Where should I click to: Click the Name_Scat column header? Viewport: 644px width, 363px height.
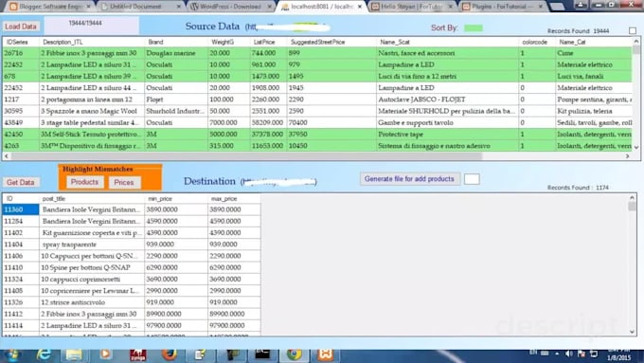[447, 42]
